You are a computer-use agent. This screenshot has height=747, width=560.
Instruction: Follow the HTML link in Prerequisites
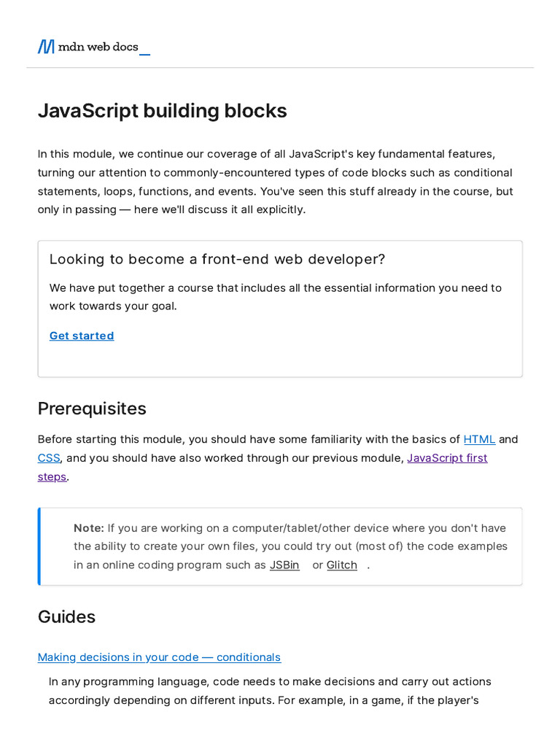479,439
